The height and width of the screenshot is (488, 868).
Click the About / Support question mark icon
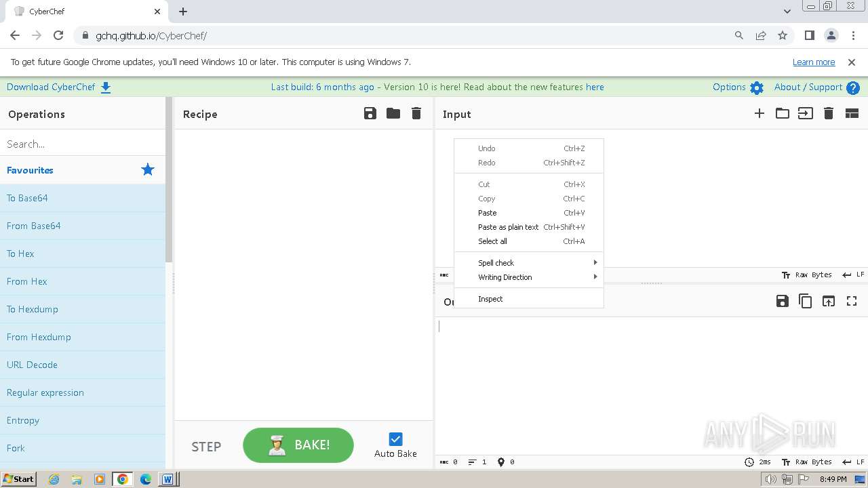tap(853, 87)
